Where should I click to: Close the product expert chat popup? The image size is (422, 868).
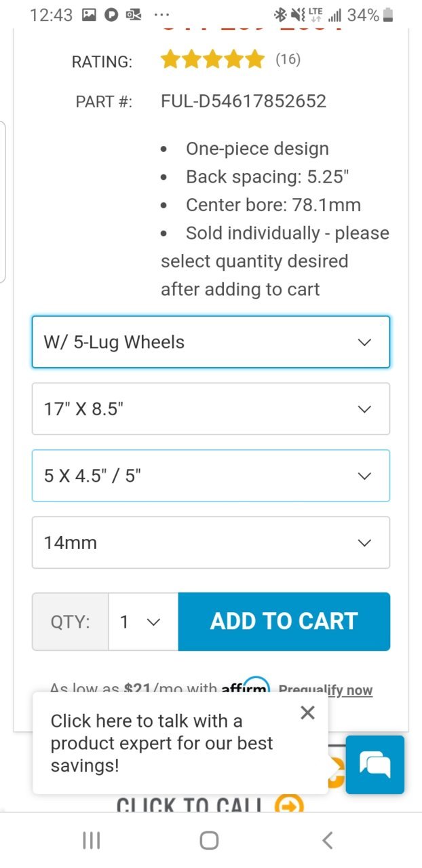307,713
